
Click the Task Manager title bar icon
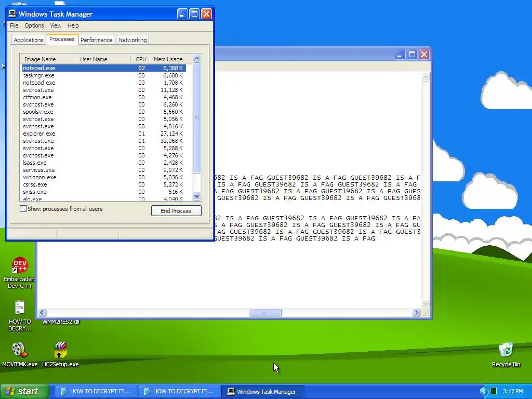[12, 14]
